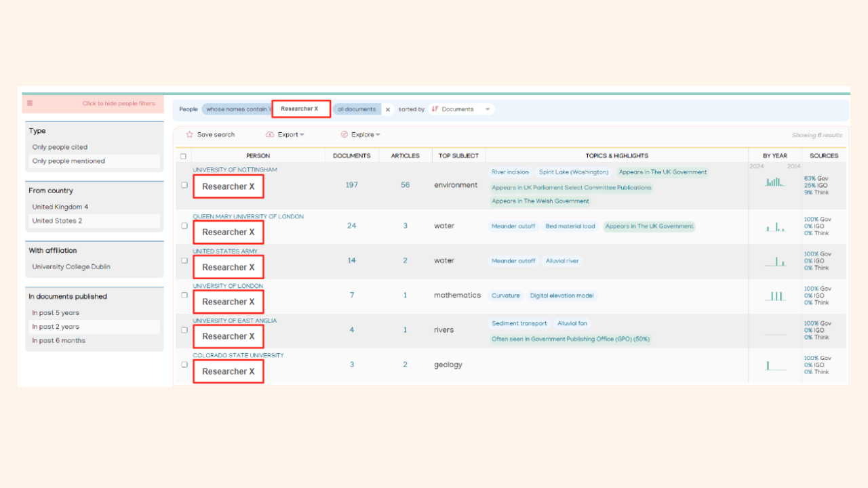Open the sidebar hamburger menu
The width and height of the screenshot is (868, 488).
pyautogui.click(x=30, y=103)
